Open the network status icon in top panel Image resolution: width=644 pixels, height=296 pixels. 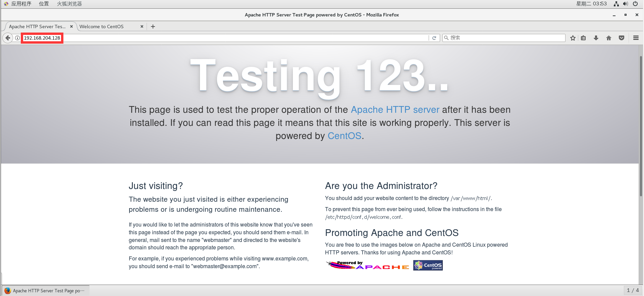[x=616, y=4]
